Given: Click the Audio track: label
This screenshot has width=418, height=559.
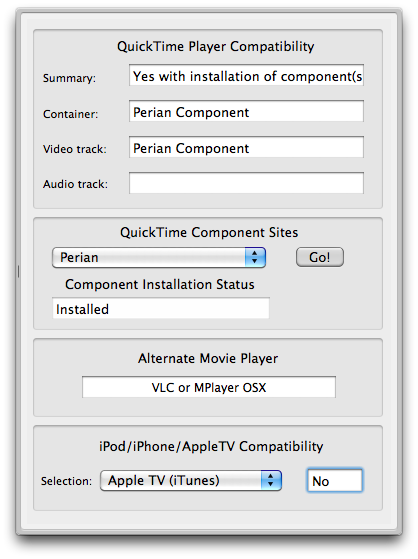Looking at the screenshot, I should click(75, 184).
